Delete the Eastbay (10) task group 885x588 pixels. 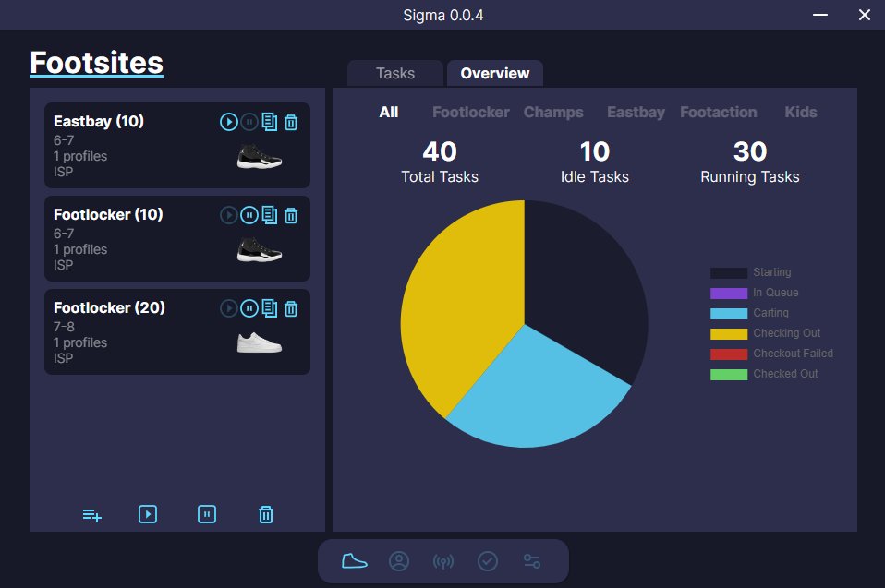pyautogui.click(x=291, y=123)
